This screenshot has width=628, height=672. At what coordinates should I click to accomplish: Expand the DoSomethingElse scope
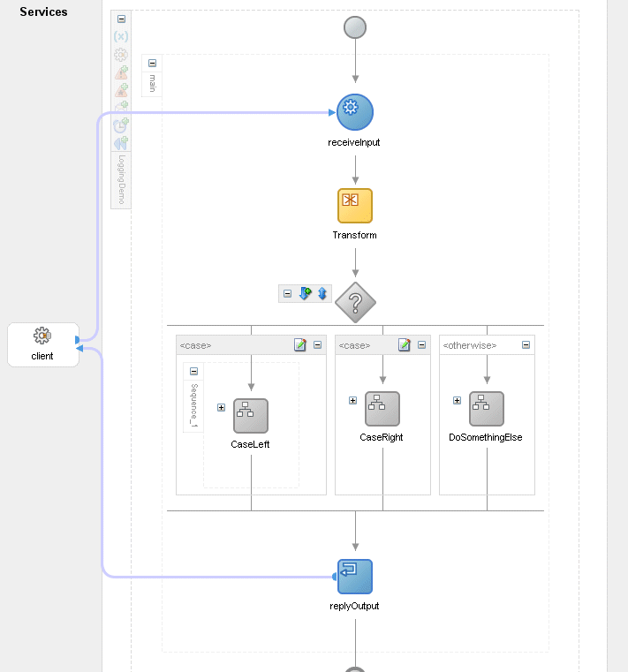point(457,400)
